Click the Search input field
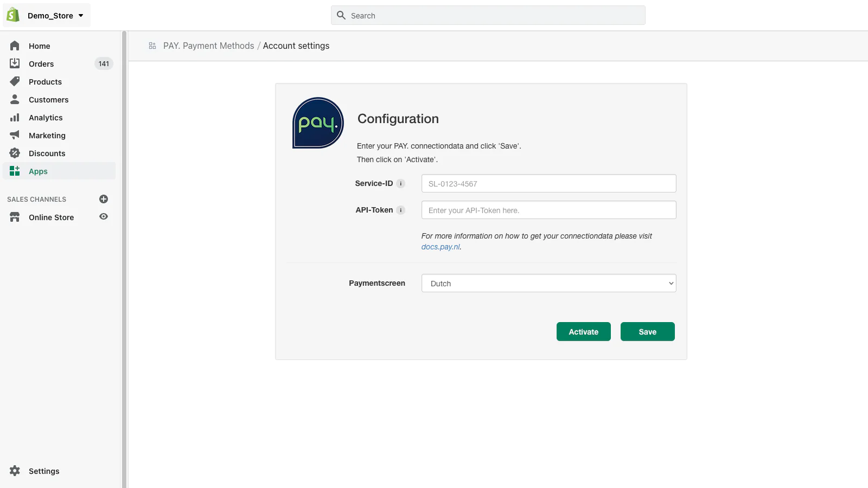868x488 pixels. (488, 16)
